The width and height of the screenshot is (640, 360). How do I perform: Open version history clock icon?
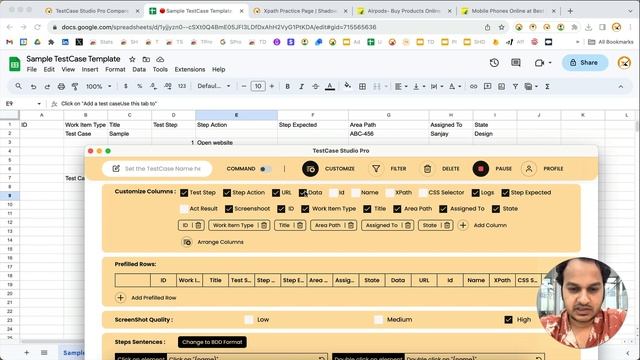pos(494,63)
